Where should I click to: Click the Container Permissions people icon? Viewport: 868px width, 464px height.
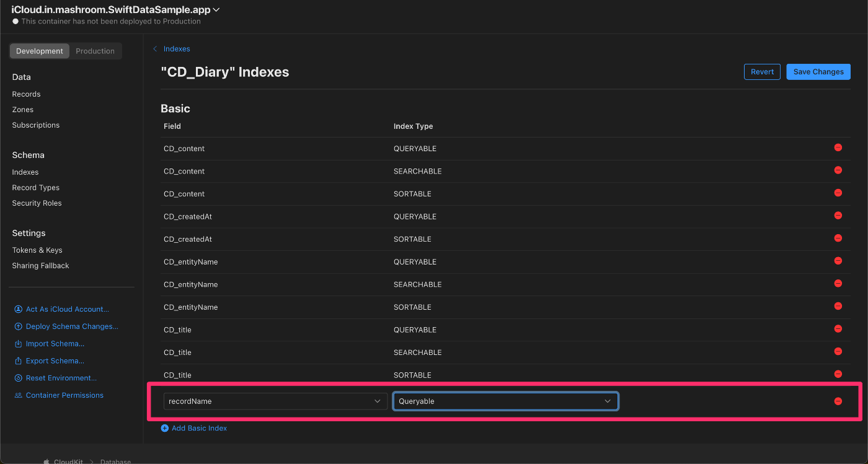pos(18,395)
